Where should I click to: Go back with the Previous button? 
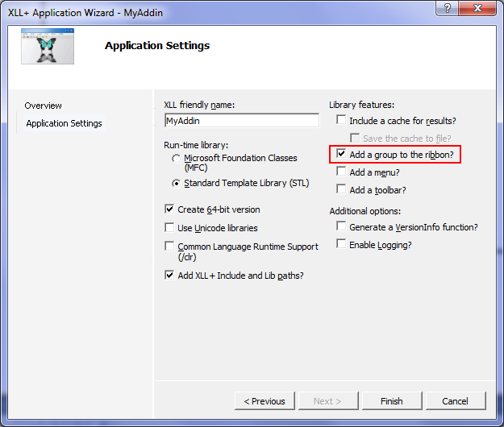(264, 401)
